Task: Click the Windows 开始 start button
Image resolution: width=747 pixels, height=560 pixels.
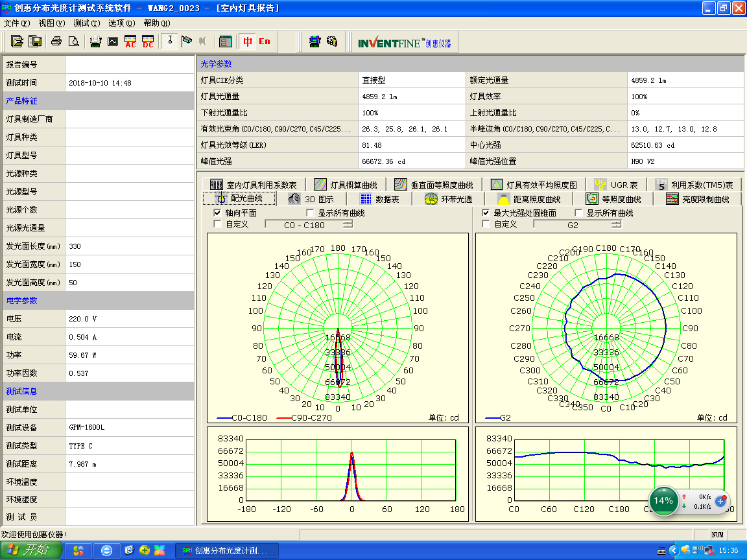Action: (31, 550)
